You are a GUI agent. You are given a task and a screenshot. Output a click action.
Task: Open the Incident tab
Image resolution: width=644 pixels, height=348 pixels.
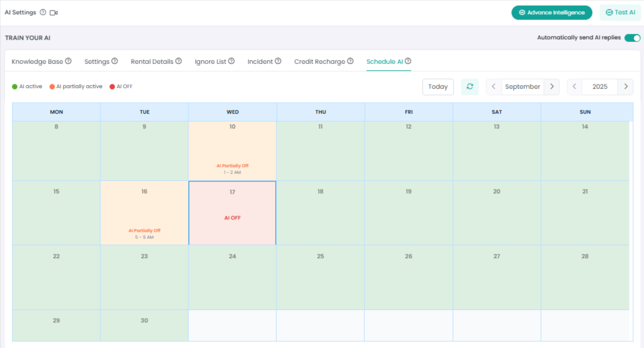[x=260, y=62]
